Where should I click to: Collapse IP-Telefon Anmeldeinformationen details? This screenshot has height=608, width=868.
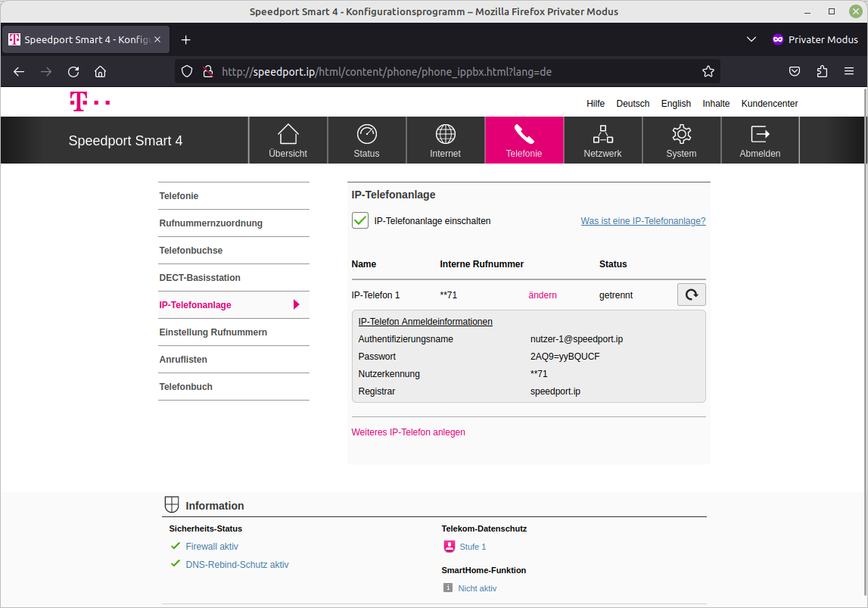coord(425,321)
